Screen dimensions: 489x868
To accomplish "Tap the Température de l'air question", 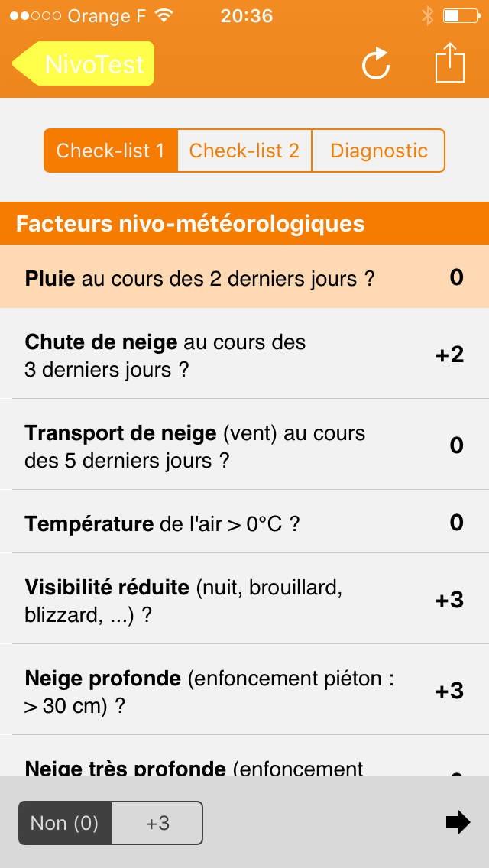I will click(x=244, y=523).
